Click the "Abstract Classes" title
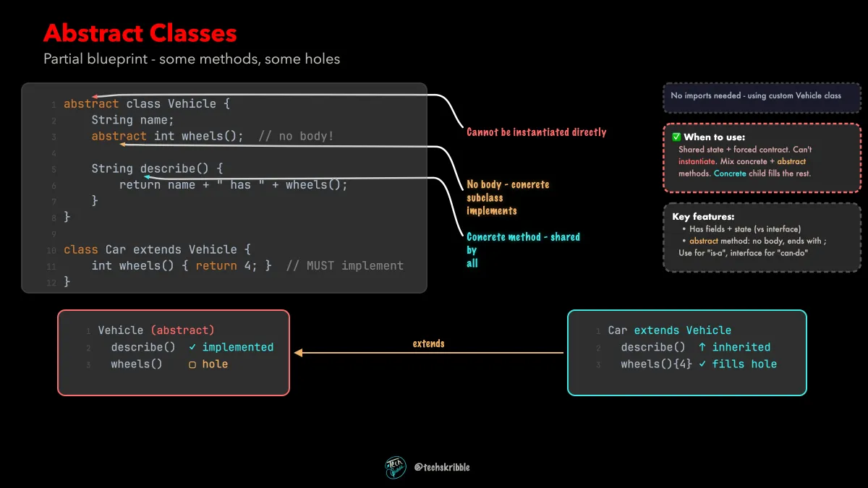Viewport: 868px width, 488px height. [140, 33]
